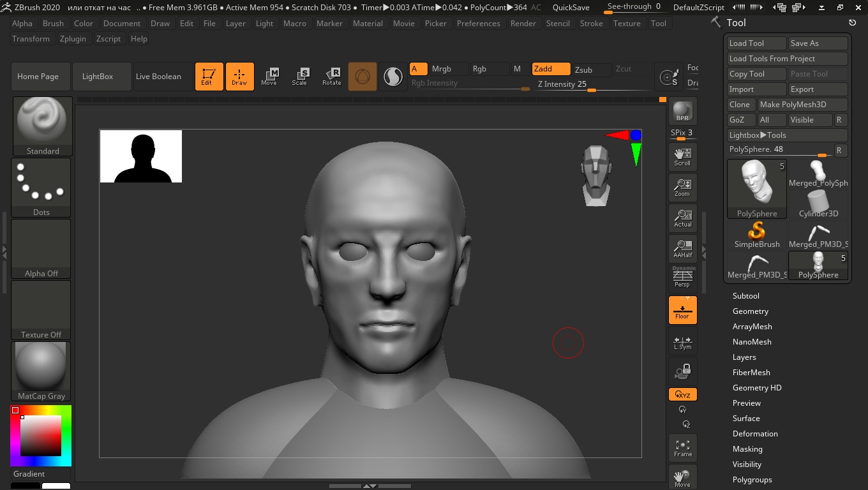The height and width of the screenshot is (490, 868).
Task: Expand the Subtool section
Action: 745,296
